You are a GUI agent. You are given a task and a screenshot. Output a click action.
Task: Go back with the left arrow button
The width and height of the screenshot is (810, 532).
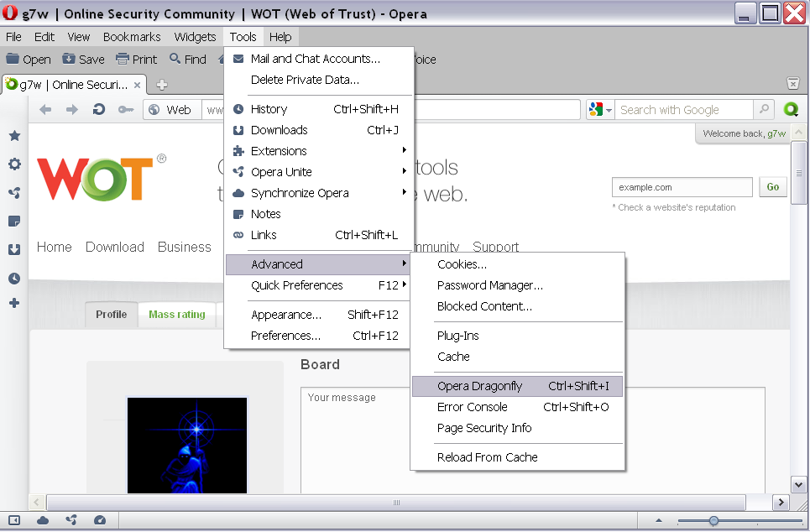[45, 109]
